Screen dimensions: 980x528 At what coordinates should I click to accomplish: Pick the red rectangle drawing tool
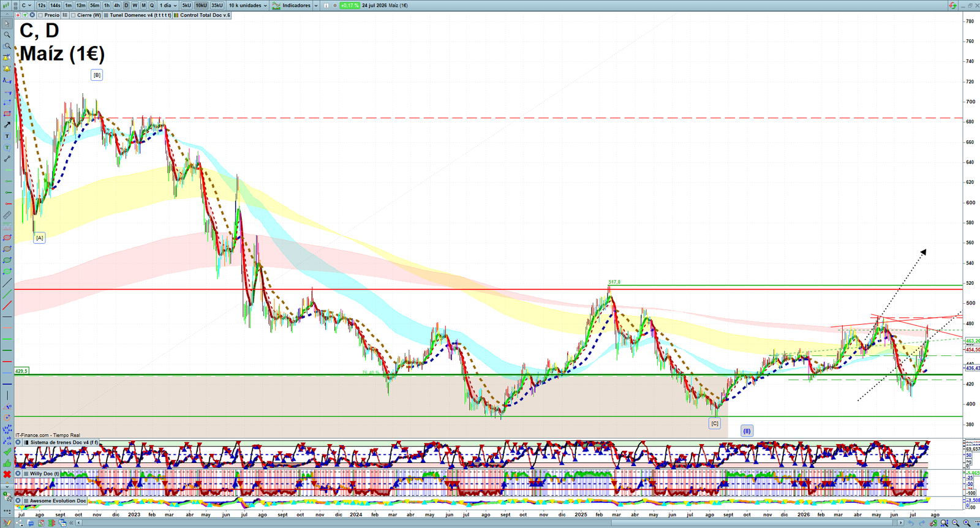tap(7, 113)
